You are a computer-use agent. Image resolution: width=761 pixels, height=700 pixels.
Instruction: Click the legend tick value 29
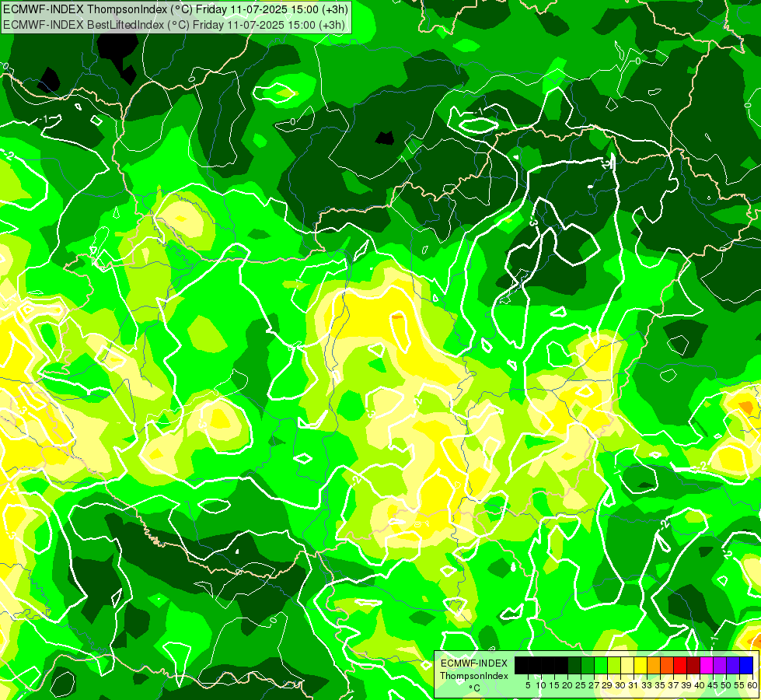pos(607,685)
